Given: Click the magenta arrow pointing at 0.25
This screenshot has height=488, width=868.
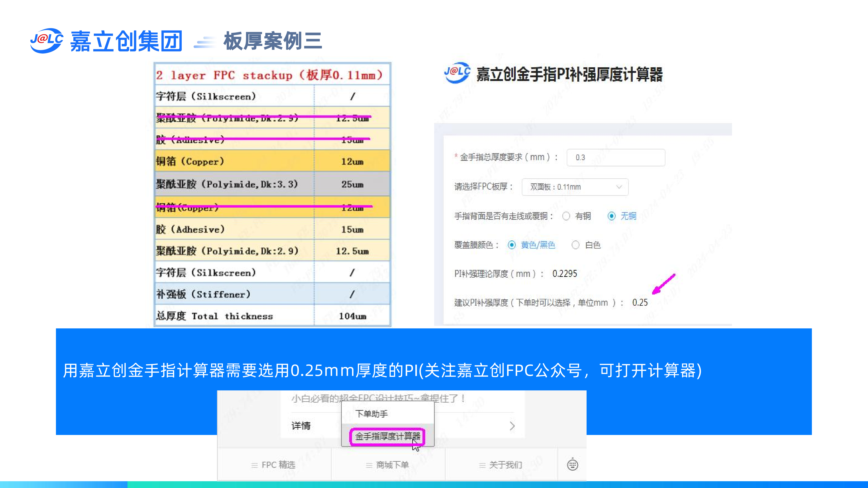Looking at the screenshot, I should click(x=664, y=284).
